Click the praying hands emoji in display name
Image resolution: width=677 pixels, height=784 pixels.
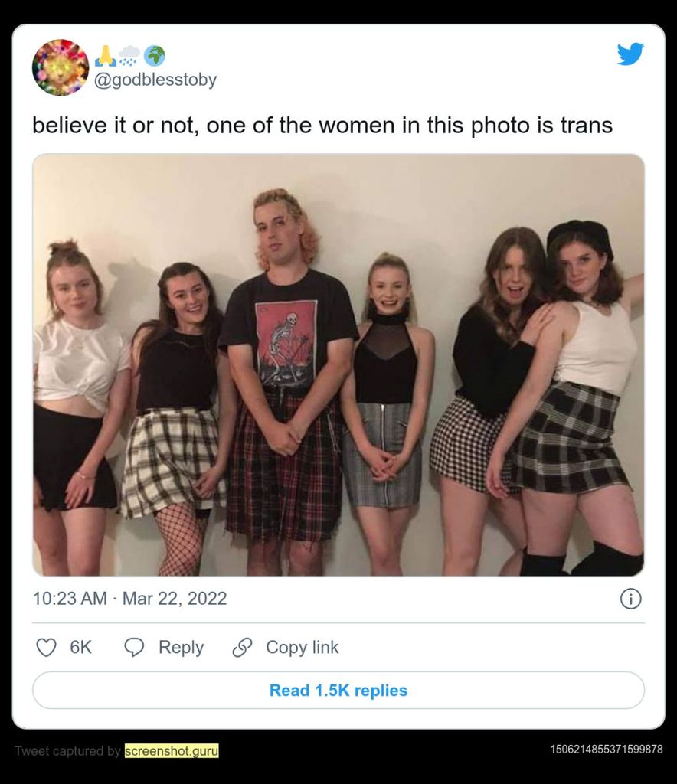pos(105,56)
